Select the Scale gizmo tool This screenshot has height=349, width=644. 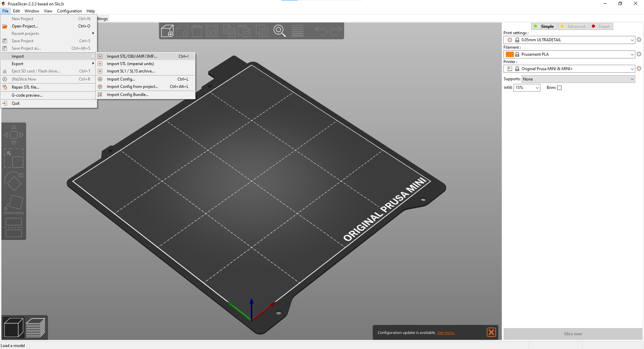click(14, 158)
